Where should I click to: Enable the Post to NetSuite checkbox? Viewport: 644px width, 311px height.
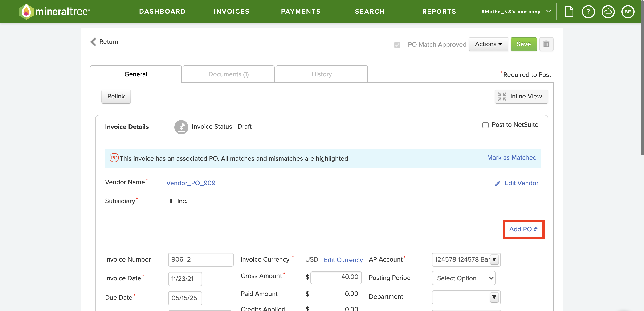tap(485, 125)
